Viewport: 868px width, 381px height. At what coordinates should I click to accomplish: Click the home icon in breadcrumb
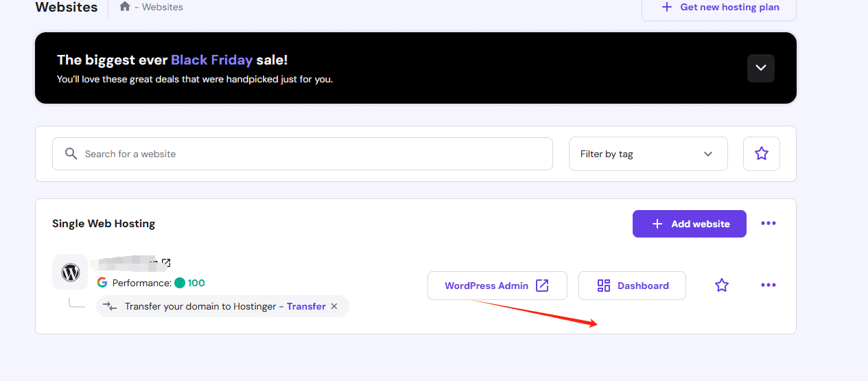pos(125,7)
